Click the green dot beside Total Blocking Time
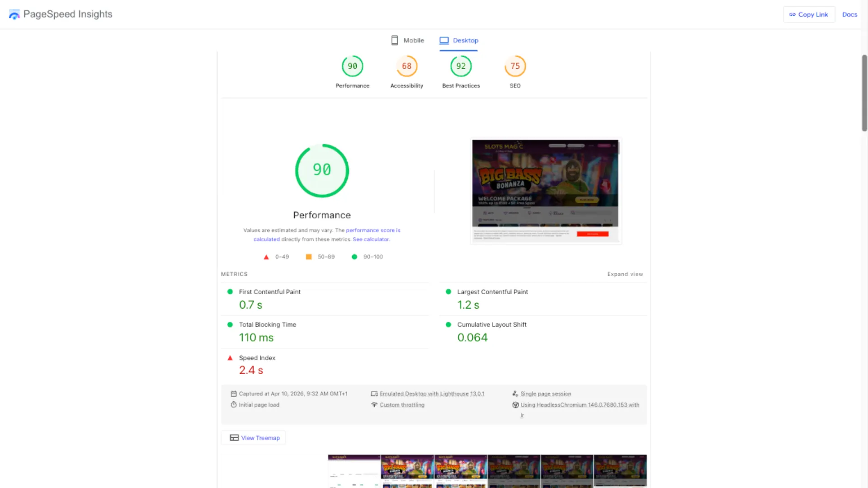 coord(230,324)
